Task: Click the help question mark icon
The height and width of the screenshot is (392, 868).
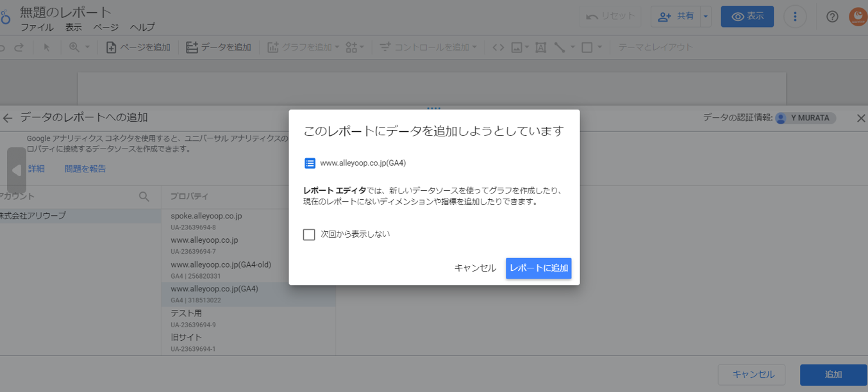Action: pos(832,17)
